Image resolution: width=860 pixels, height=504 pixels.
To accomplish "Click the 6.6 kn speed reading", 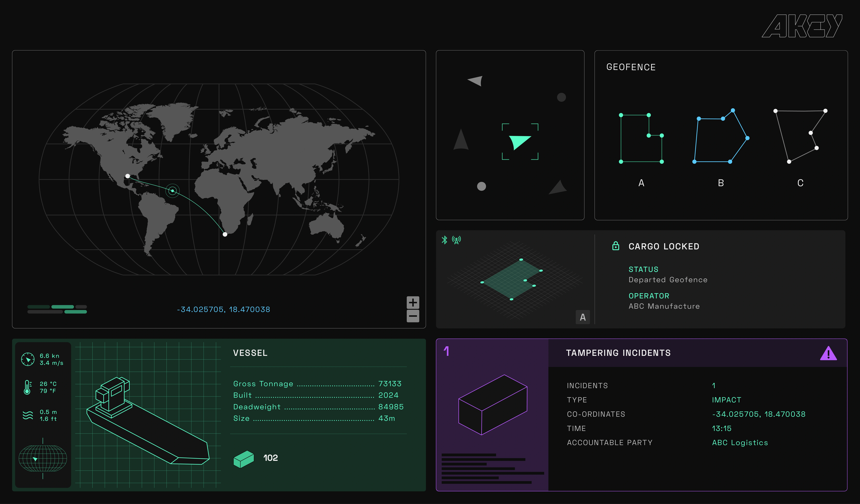I will pyautogui.click(x=49, y=356).
